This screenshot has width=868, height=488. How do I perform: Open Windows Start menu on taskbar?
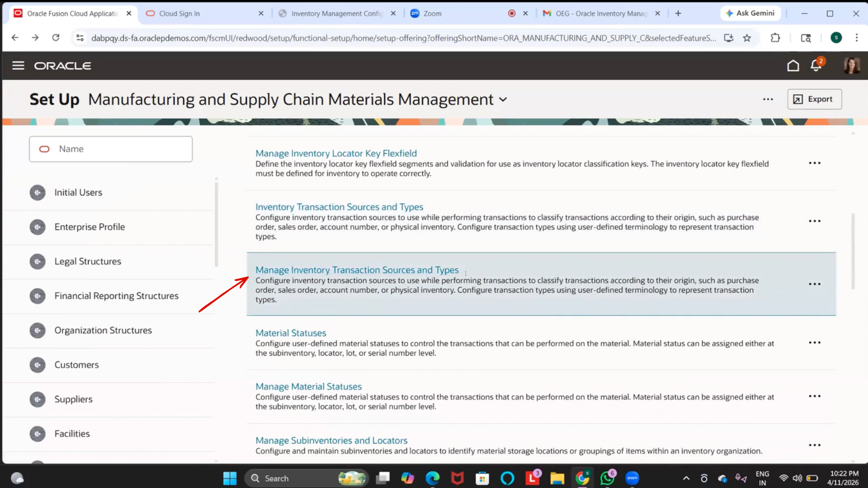click(x=230, y=478)
